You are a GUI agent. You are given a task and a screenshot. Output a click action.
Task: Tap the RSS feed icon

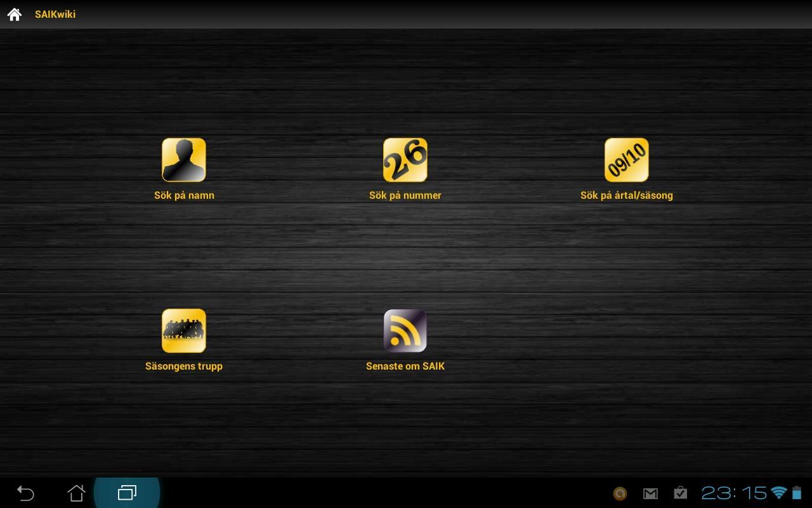[x=405, y=331]
